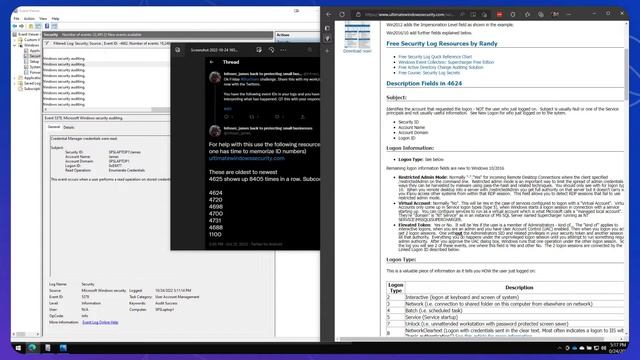
Task: Click the zoom magnifier in the screenshot viewer
Action: (x=310, y=50)
